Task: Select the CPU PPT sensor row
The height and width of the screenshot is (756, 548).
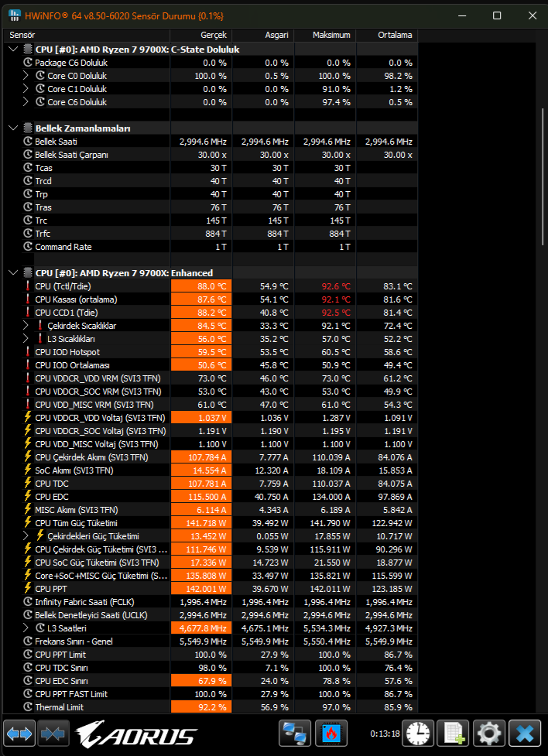Action: click(x=212, y=589)
